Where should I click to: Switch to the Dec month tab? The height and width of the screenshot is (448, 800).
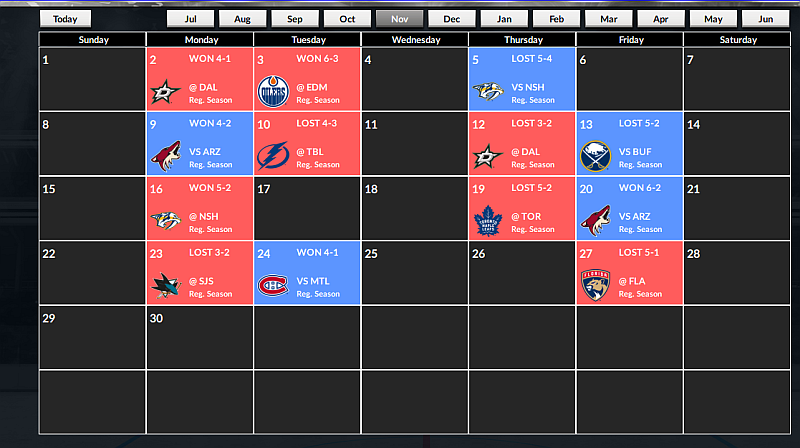click(452, 19)
